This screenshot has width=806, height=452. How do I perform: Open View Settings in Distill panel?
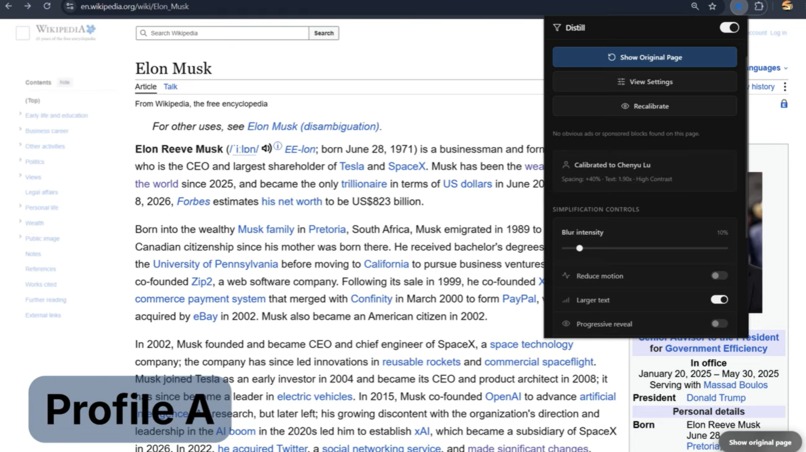(x=645, y=82)
